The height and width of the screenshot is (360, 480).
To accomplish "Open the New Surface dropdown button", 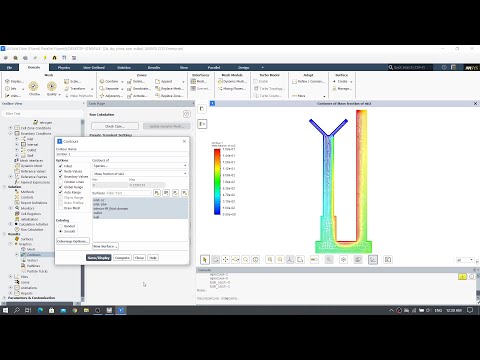I will (x=105, y=246).
